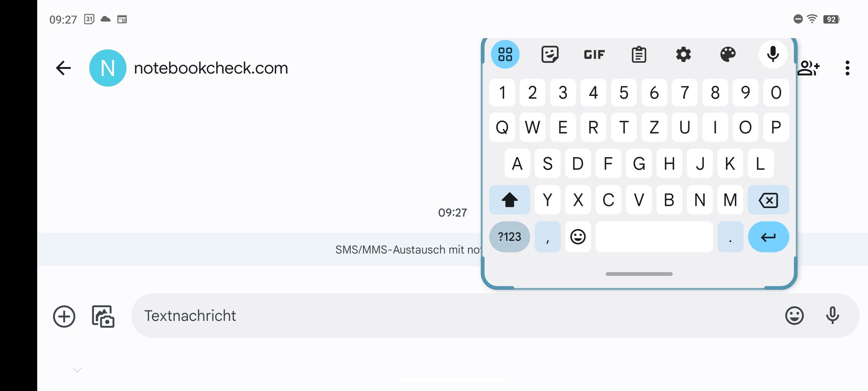Tap the add contact icon
868x391 pixels.
point(808,68)
